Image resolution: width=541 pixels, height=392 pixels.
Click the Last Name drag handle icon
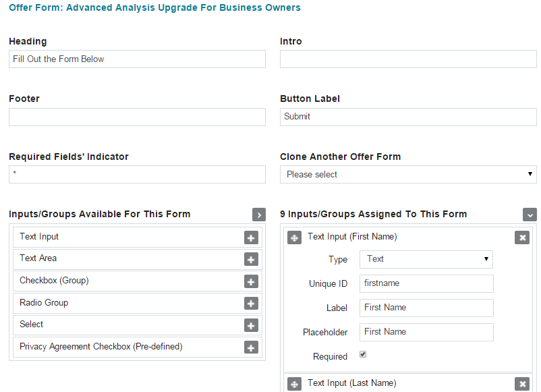tap(295, 384)
